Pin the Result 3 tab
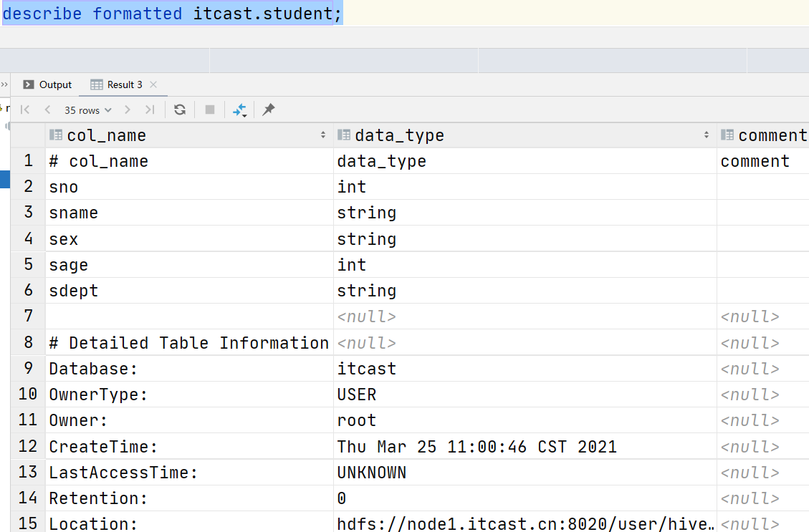Image resolution: width=809 pixels, height=532 pixels. (x=268, y=110)
